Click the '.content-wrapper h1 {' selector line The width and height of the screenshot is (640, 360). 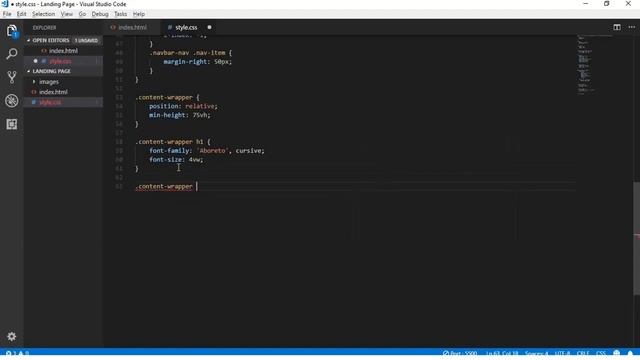coord(173,142)
